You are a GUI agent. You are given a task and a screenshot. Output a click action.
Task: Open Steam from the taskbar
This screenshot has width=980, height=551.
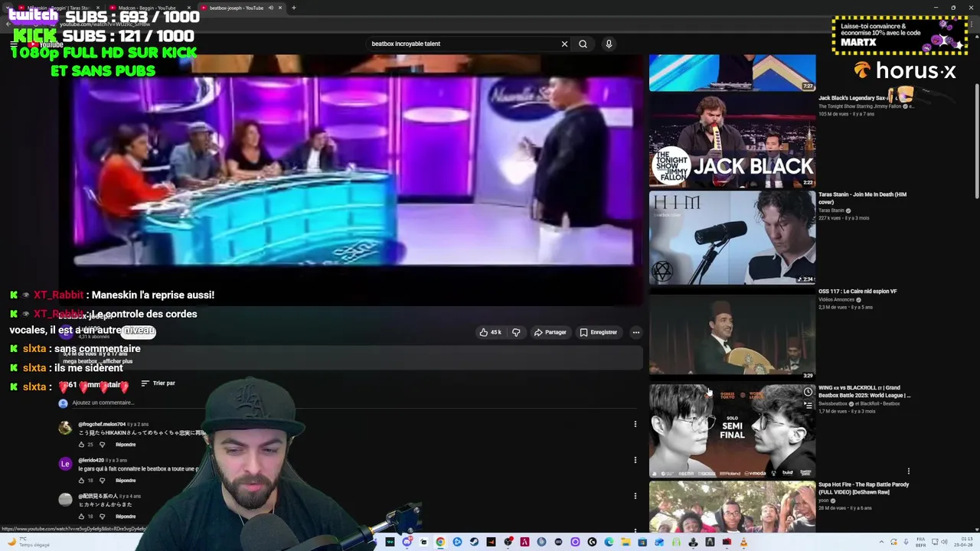pos(474,542)
